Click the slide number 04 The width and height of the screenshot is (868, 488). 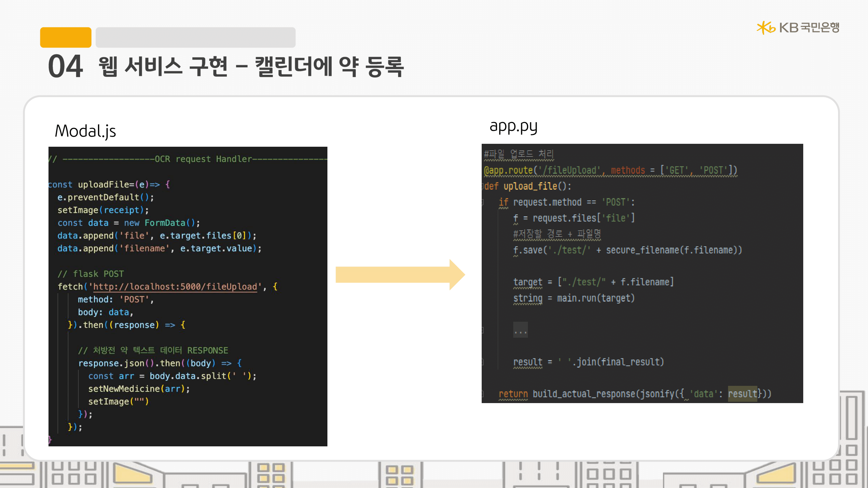pos(65,66)
